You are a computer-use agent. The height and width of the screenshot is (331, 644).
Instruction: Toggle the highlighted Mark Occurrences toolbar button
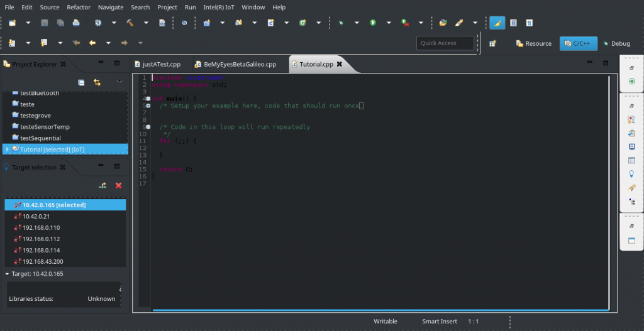(x=497, y=23)
